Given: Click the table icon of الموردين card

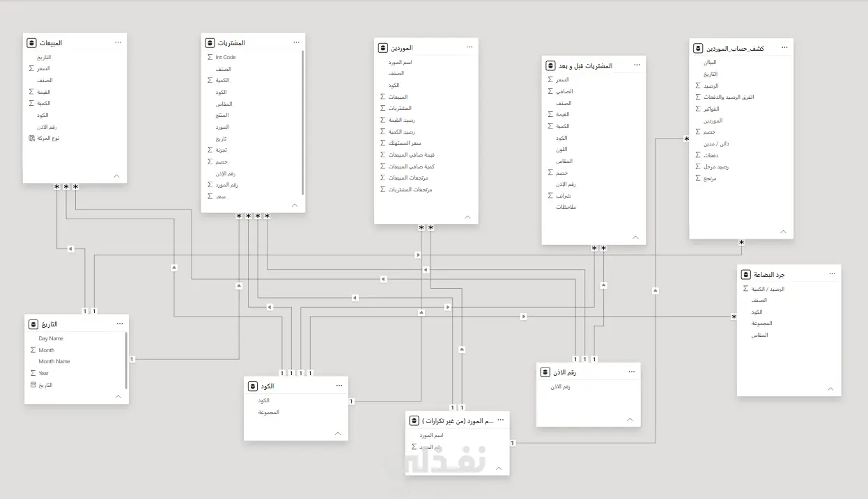Looking at the screenshot, I should (x=382, y=48).
